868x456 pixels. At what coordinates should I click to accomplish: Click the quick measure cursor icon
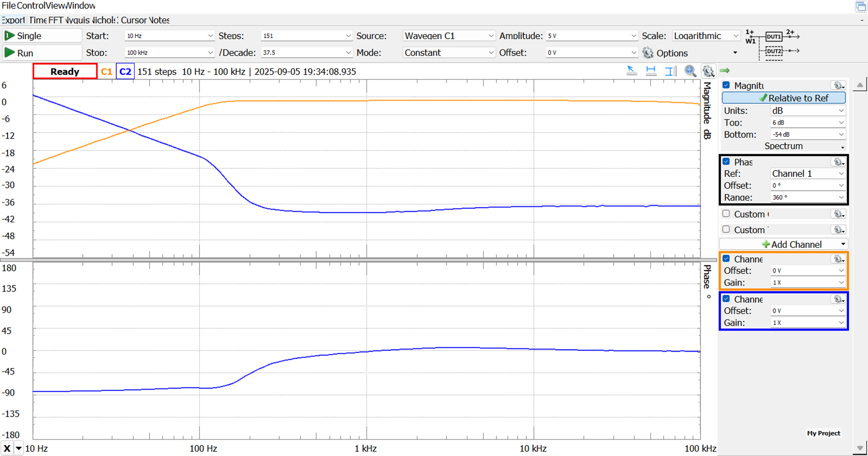click(631, 71)
